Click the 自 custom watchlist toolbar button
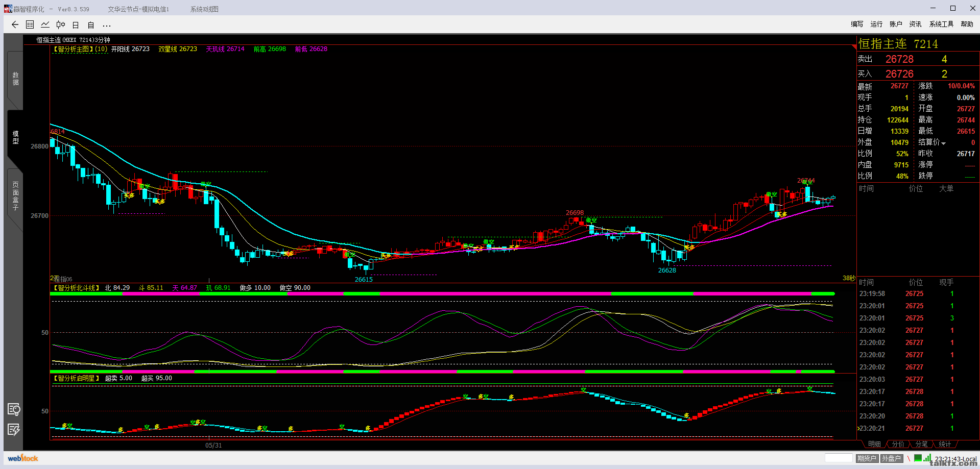Viewport: 980px width, 469px height. click(91, 25)
